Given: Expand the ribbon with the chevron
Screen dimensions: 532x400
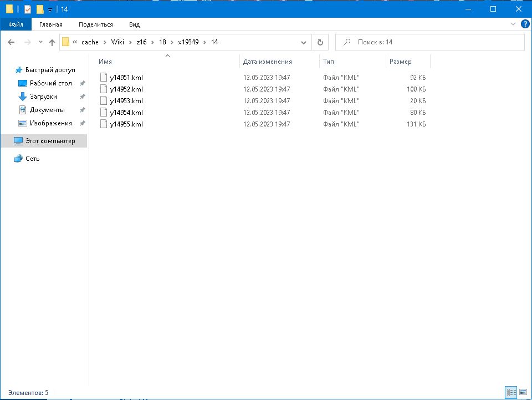Looking at the screenshot, I should [x=513, y=24].
